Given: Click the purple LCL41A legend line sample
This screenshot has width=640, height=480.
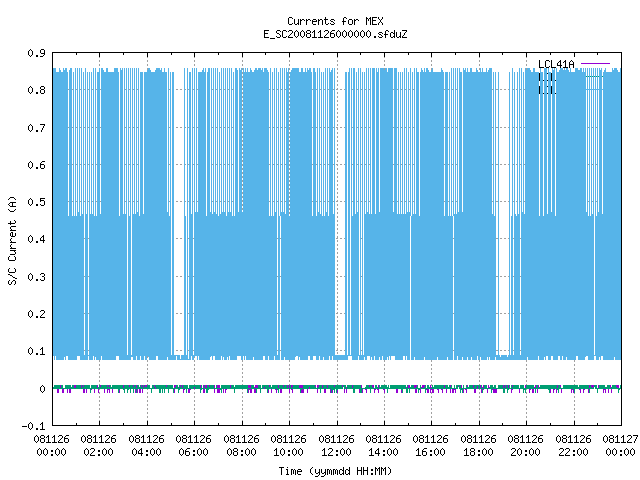Looking at the screenshot, I should (x=595, y=64).
